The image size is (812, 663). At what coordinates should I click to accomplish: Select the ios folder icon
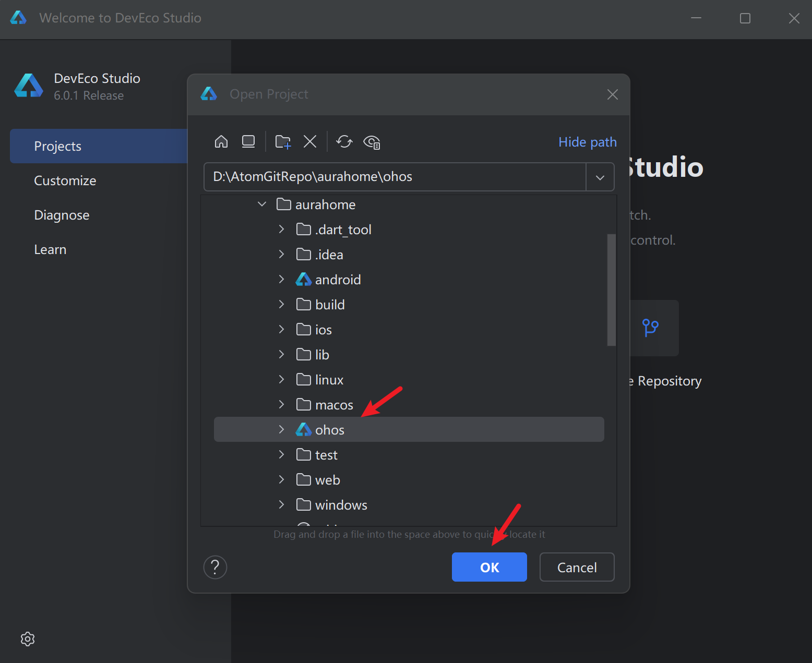(x=304, y=329)
